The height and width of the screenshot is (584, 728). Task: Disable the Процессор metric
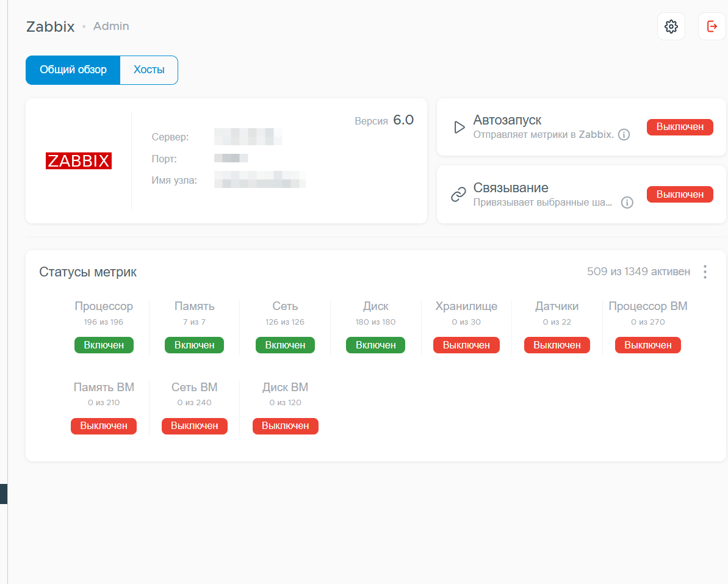tap(104, 345)
